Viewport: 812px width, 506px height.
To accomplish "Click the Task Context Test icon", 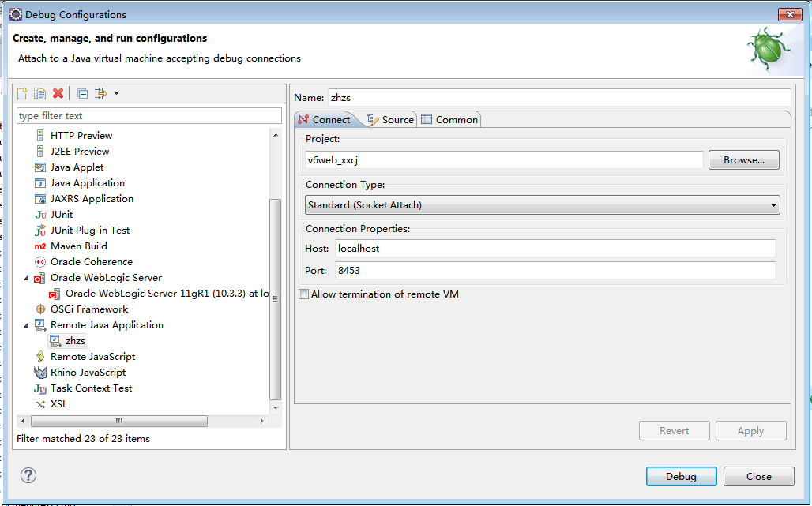I will 39,388.
